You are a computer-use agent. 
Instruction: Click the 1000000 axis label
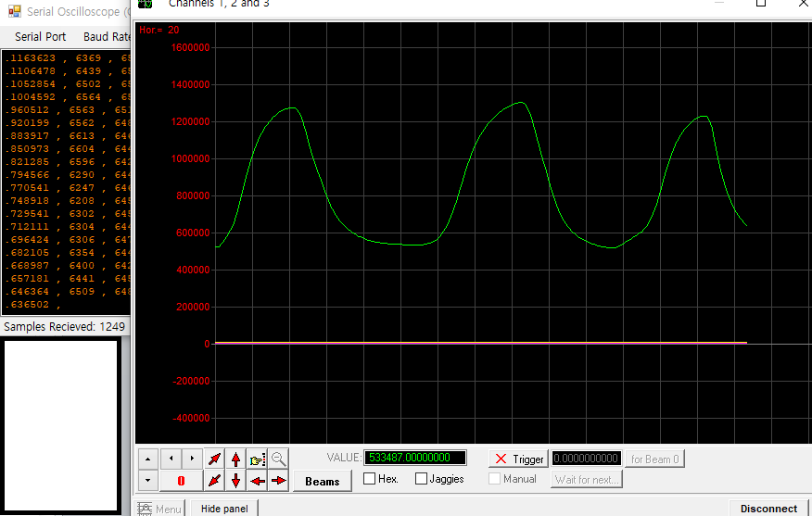[191, 159]
